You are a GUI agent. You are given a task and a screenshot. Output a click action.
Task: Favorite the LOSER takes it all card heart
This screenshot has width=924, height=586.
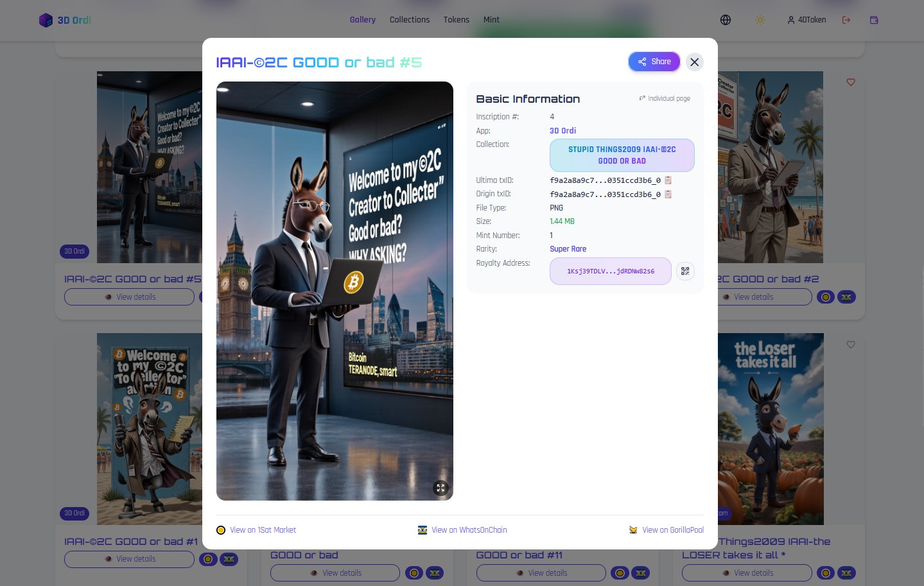[x=851, y=345]
